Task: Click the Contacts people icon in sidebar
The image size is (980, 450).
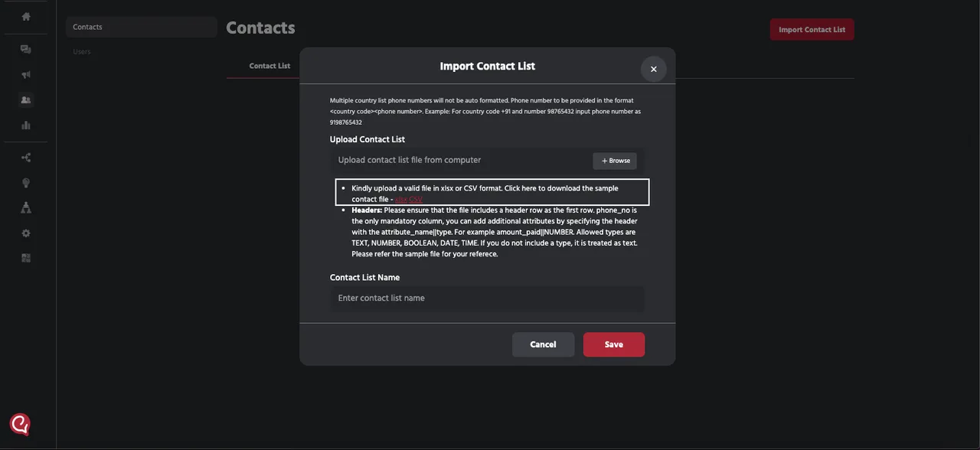Action: pos(25,99)
